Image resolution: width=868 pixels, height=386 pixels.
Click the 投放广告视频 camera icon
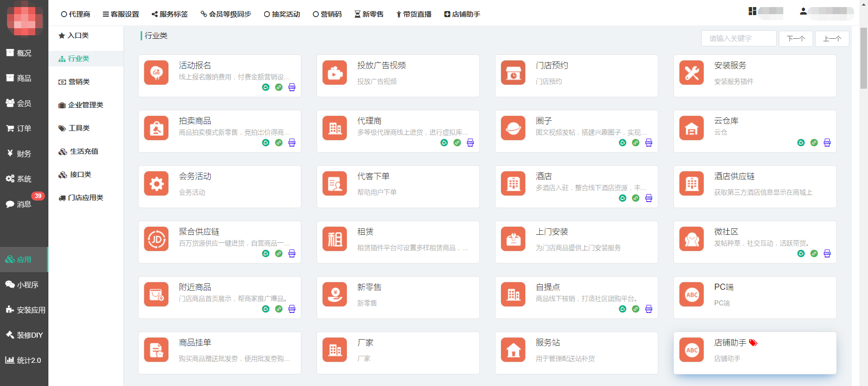pyautogui.click(x=335, y=73)
